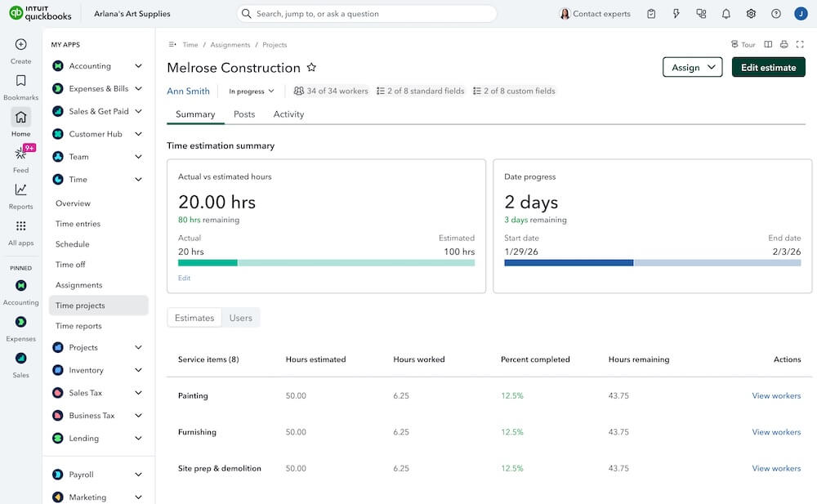Expand the Team menu chevron
The image size is (817, 504).
coord(139,157)
